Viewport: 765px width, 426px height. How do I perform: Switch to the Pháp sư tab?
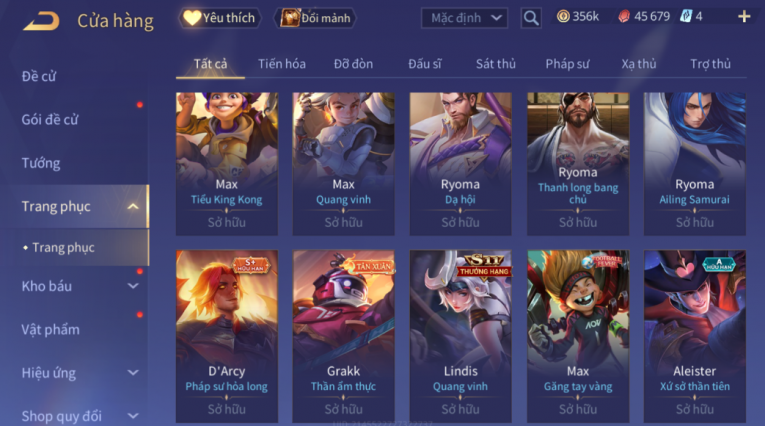[567, 64]
